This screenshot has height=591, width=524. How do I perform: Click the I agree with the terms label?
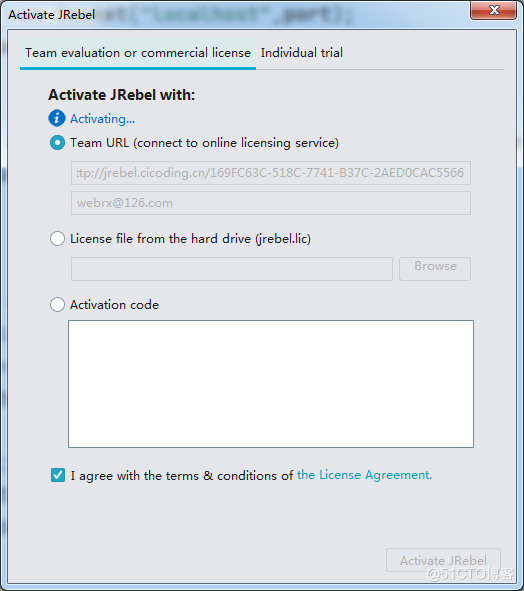182,476
